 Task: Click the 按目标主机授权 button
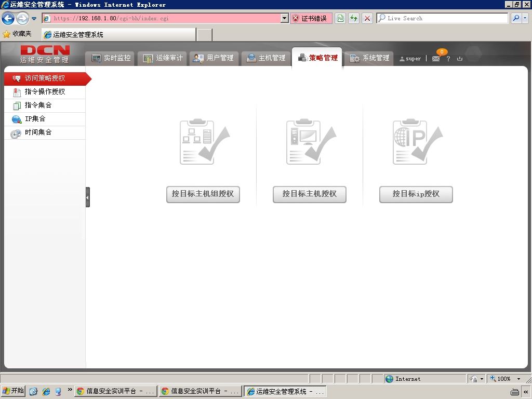point(310,194)
